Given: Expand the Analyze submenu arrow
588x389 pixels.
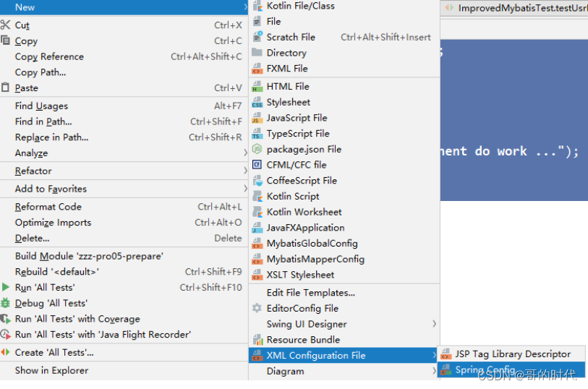Looking at the screenshot, I should [245, 153].
